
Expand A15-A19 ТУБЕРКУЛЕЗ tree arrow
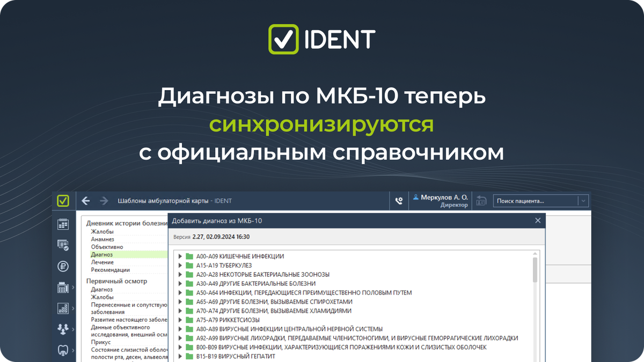[x=180, y=265]
